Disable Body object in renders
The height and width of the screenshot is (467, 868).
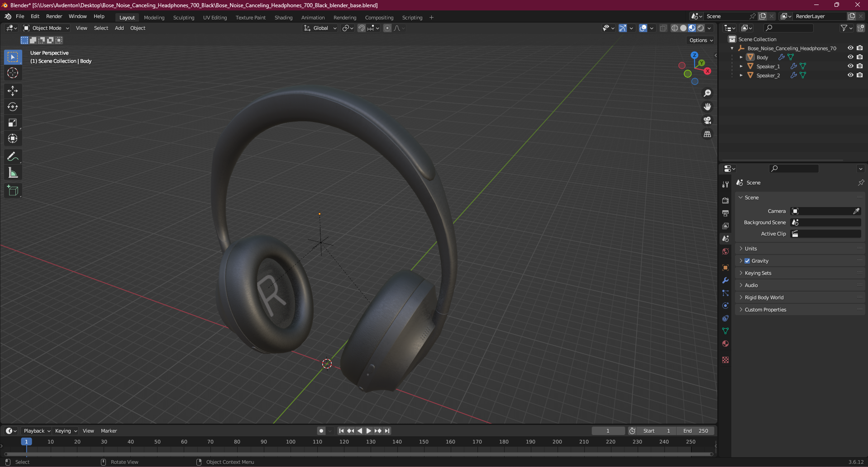pos(859,57)
